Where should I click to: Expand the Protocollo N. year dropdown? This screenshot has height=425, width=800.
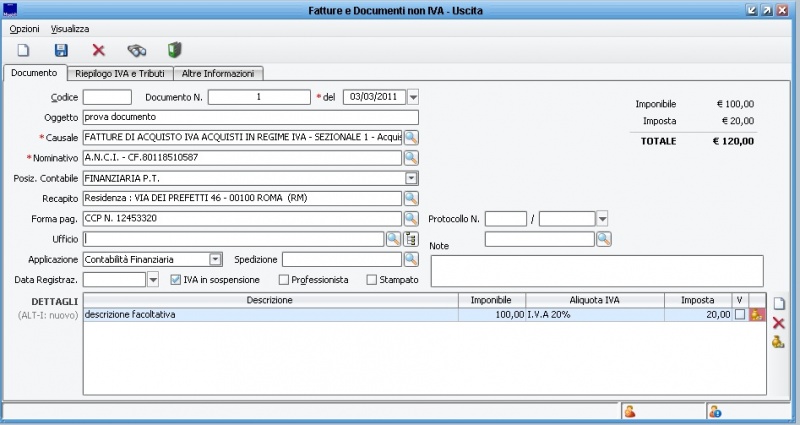pyautogui.click(x=602, y=219)
